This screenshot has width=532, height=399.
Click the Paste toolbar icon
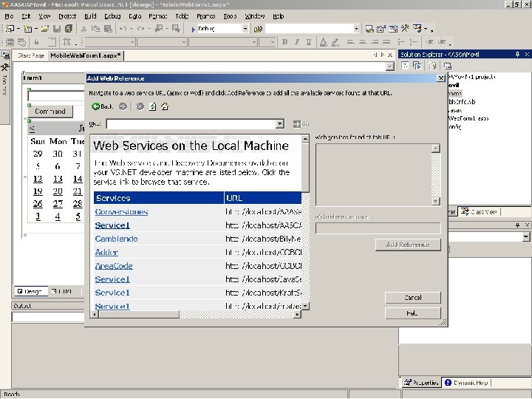coord(108,29)
